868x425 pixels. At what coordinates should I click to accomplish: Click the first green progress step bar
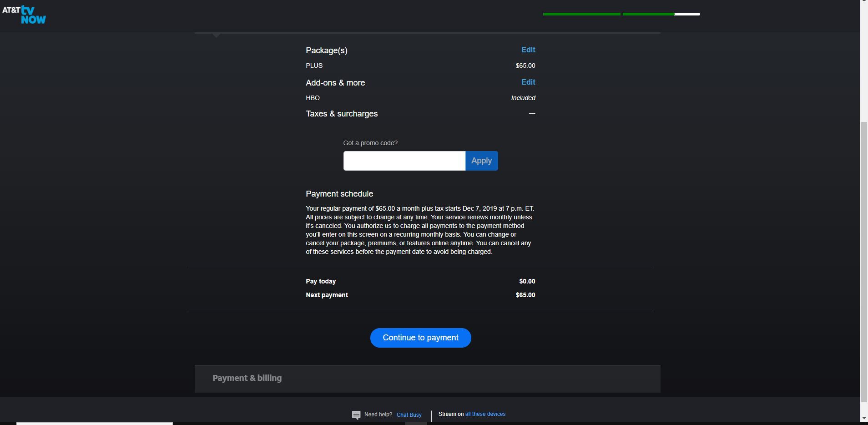581,14
